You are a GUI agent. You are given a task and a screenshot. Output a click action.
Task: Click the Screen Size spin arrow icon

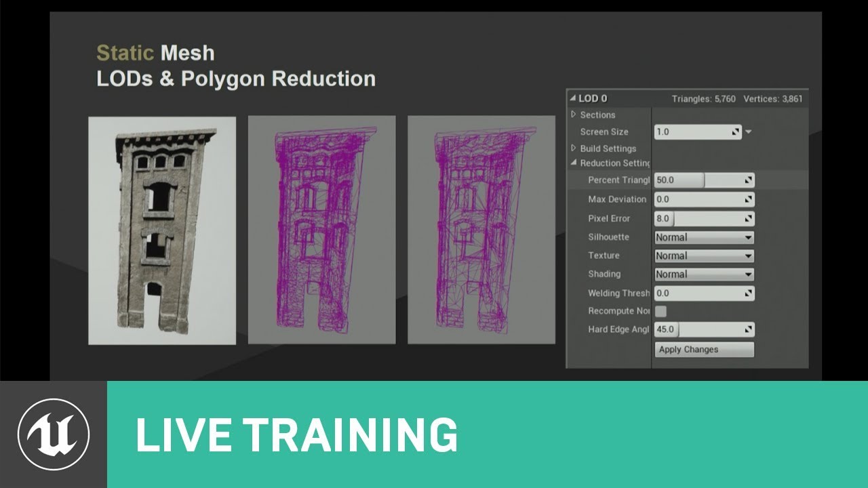736,132
